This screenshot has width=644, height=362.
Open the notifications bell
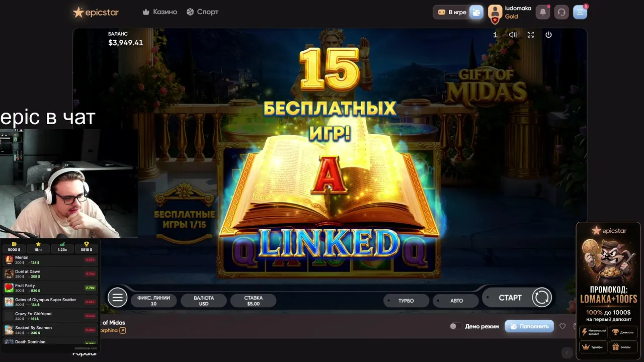click(x=543, y=12)
